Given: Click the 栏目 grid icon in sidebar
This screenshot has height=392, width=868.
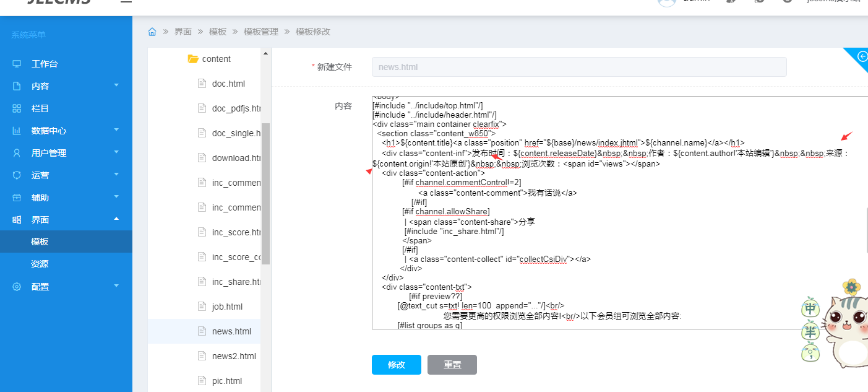Looking at the screenshot, I should pyautogui.click(x=17, y=108).
